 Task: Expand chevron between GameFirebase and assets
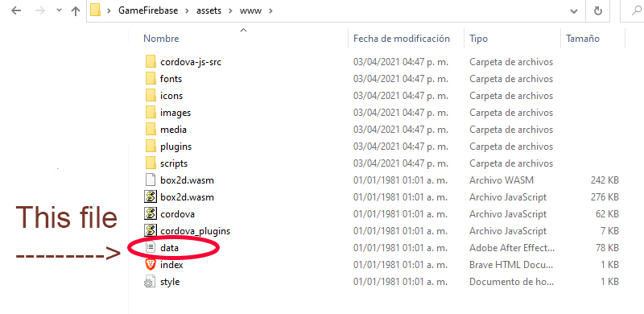point(188,11)
